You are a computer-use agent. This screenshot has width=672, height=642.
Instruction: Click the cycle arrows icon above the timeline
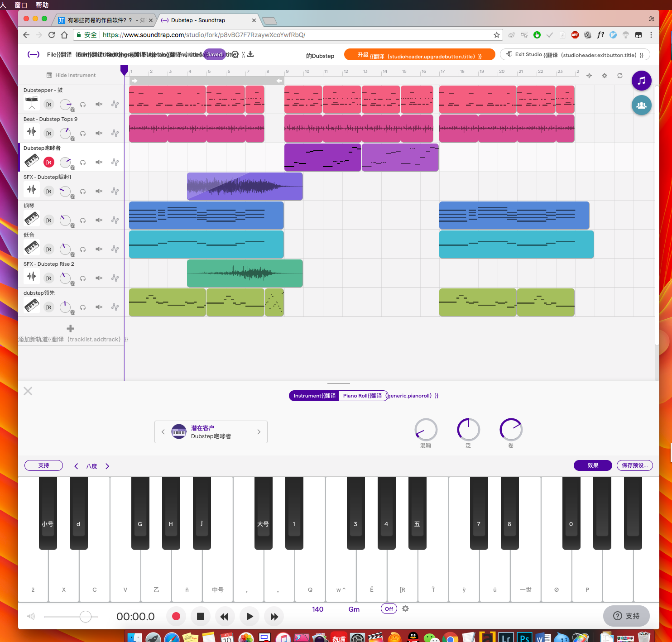(x=620, y=76)
